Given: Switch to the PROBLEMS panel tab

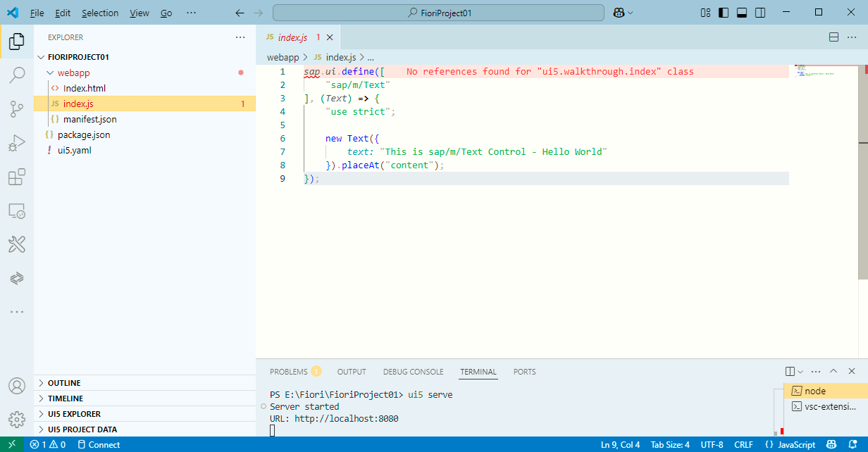Looking at the screenshot, I should (x=295, y=372).
